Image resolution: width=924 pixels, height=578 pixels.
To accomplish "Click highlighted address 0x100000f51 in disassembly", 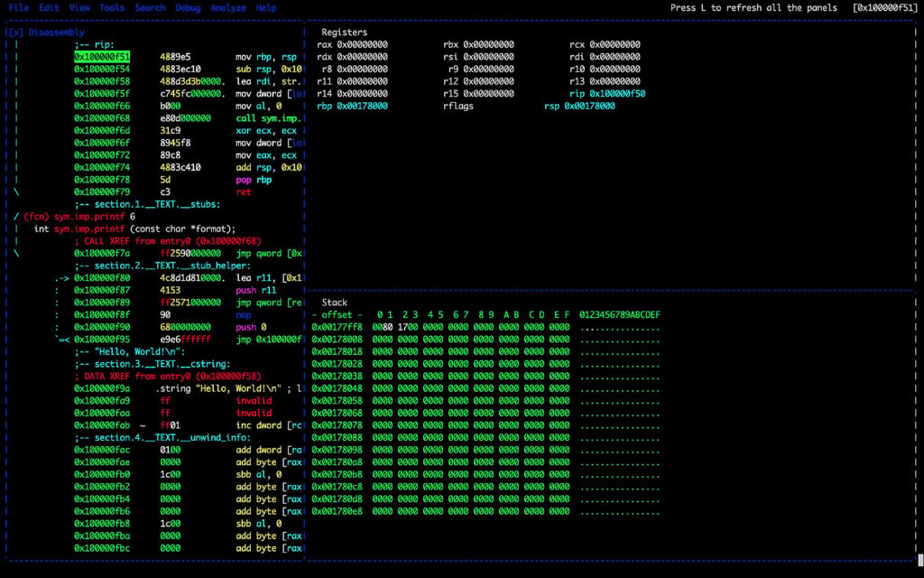I will click(x=102, y=56).
